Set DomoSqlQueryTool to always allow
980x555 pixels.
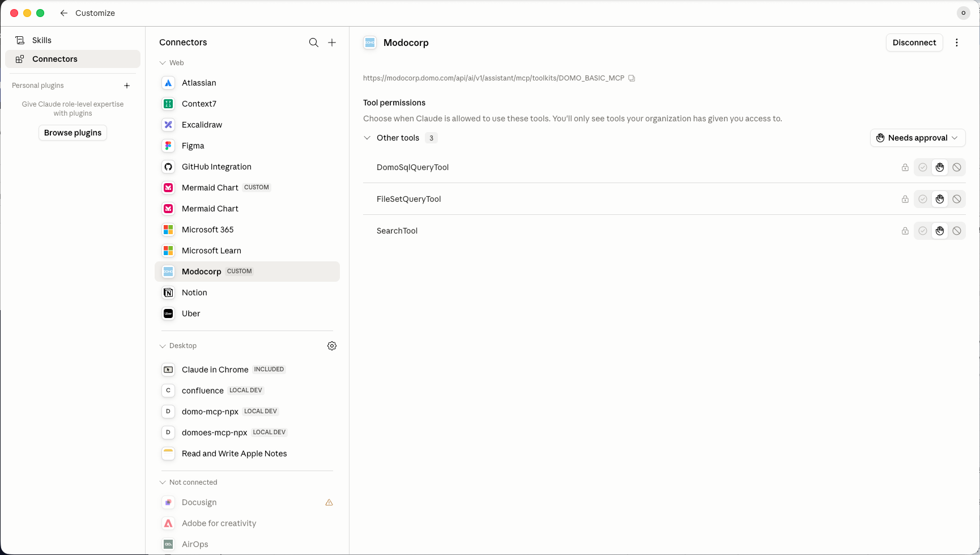pyautogui.click(x=923, y=167)
